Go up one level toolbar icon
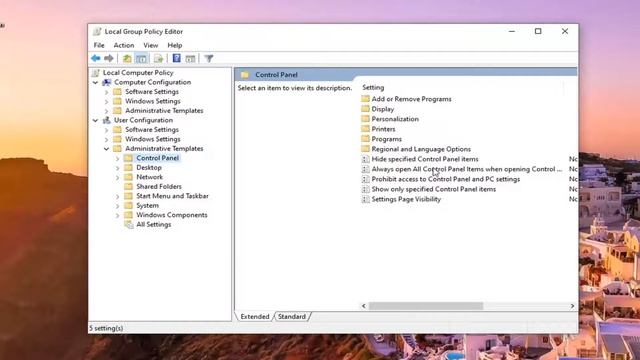 pyautogui.click(x=127, y=58)
